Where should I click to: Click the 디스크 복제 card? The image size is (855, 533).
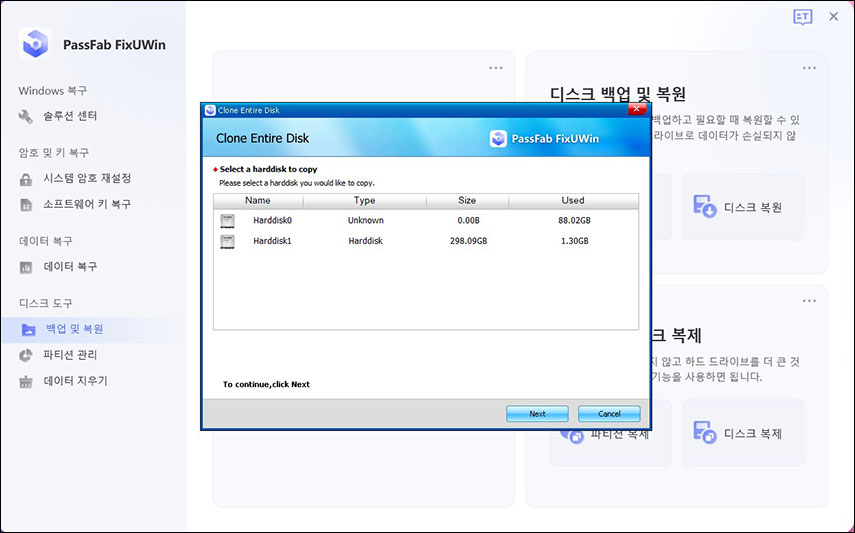[743, 433]
